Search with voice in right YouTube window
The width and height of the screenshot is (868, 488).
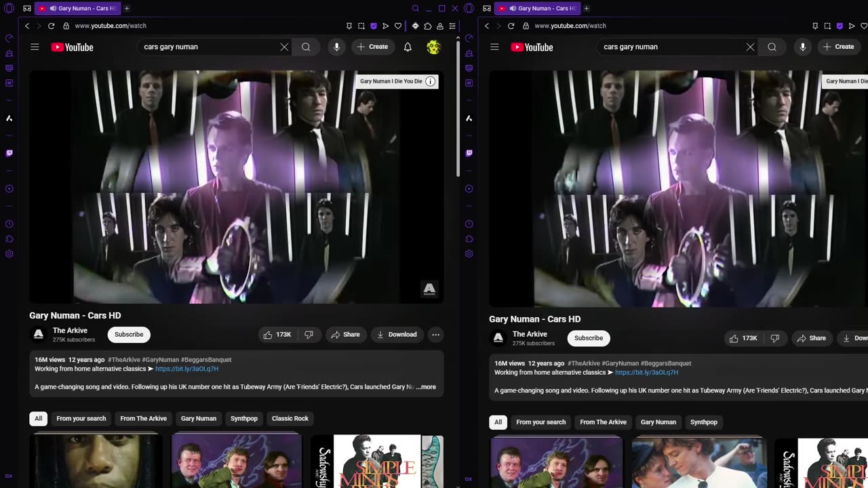(x=802, y=47)
